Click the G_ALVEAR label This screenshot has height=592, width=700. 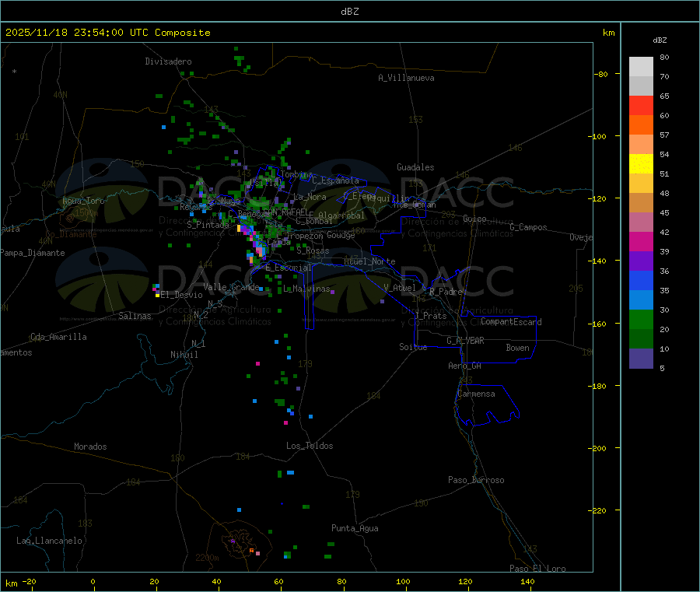point(465,341)
